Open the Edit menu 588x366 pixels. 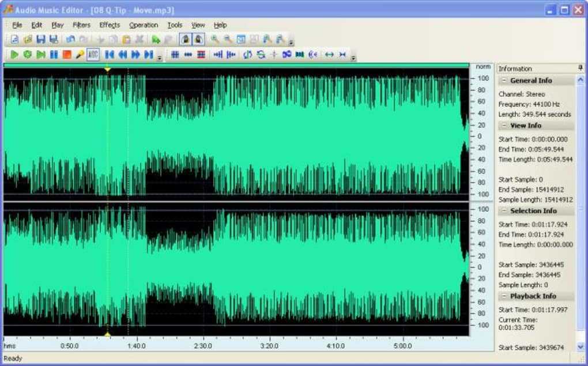[x=37, y=25]
